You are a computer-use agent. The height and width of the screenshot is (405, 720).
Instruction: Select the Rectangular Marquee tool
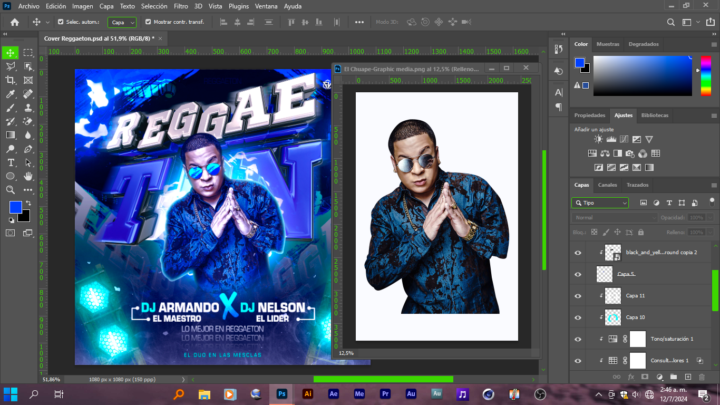(28, 53)
